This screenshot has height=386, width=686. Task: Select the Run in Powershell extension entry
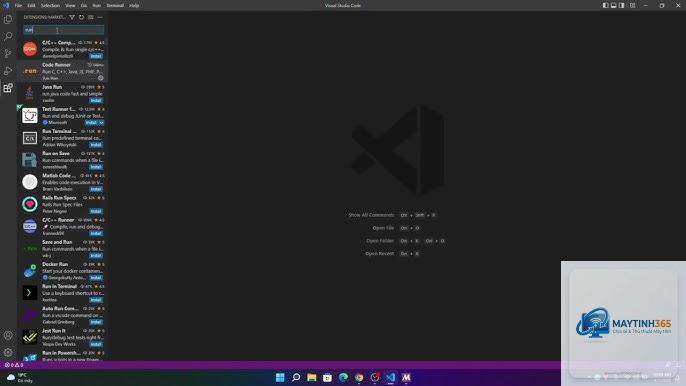(63, 356)
